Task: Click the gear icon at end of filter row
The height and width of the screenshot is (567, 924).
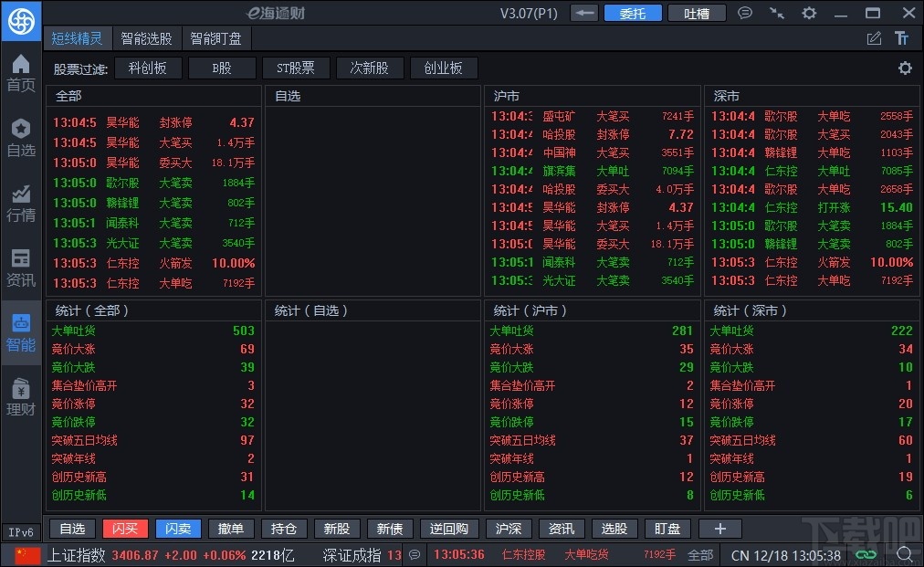Action: click(904, 68)
